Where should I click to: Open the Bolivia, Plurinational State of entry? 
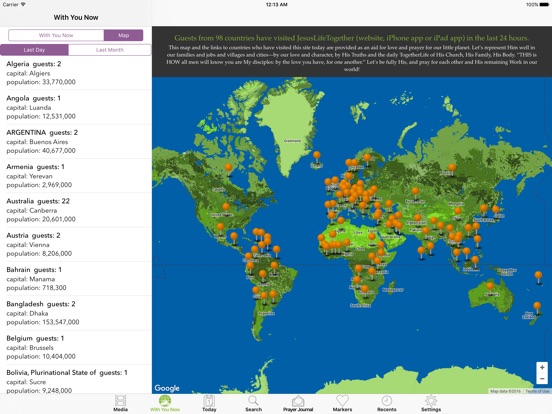point(76,380)
